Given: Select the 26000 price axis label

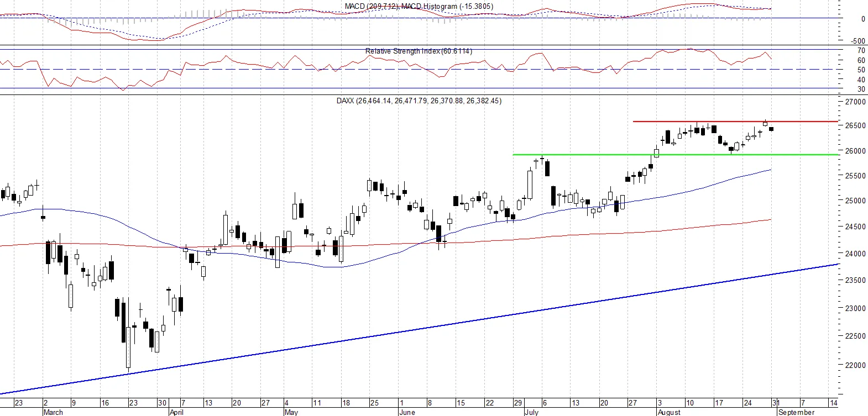Looking at the screenshot, I should pyautogui.click(x=855, y=151).
